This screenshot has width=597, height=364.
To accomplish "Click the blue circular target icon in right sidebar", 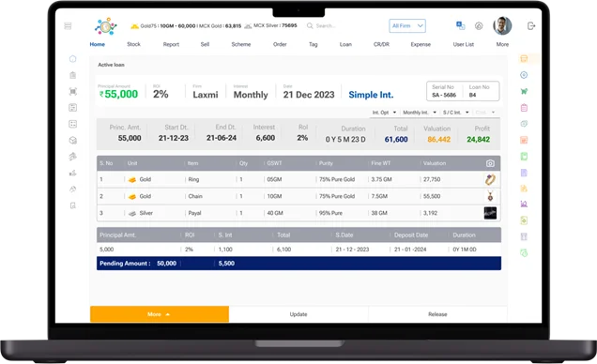I will (524, 75).
